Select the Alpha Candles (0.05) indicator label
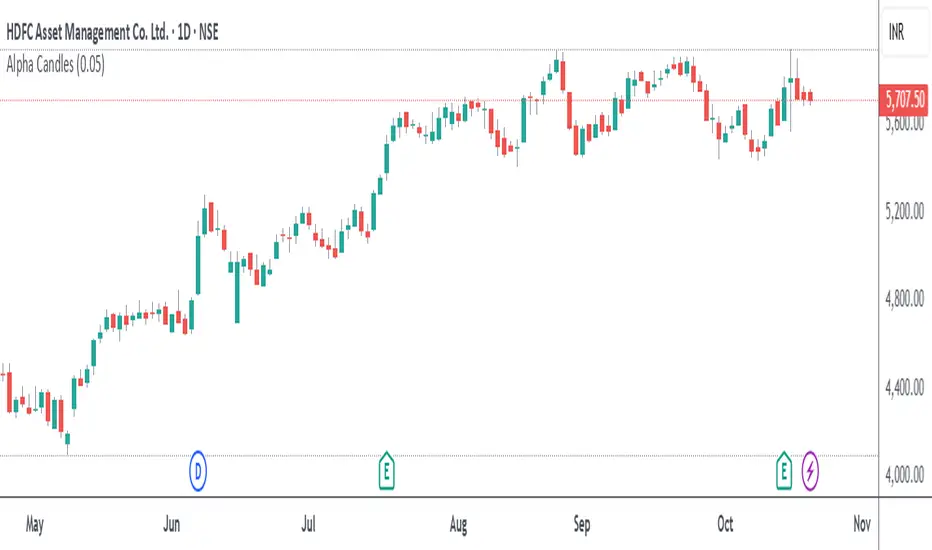Screen dimensions: 932x550 [56, 67]
